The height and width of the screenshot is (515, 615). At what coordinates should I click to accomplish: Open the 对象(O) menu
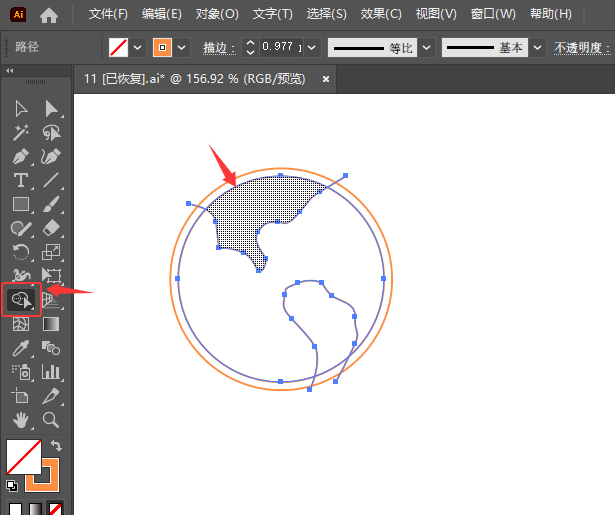tap(217, 15)
